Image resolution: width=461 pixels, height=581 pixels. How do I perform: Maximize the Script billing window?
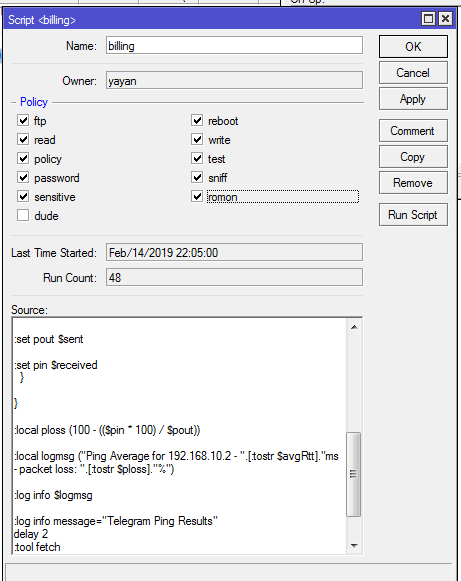pyautogui.click(x=428, y=19)
